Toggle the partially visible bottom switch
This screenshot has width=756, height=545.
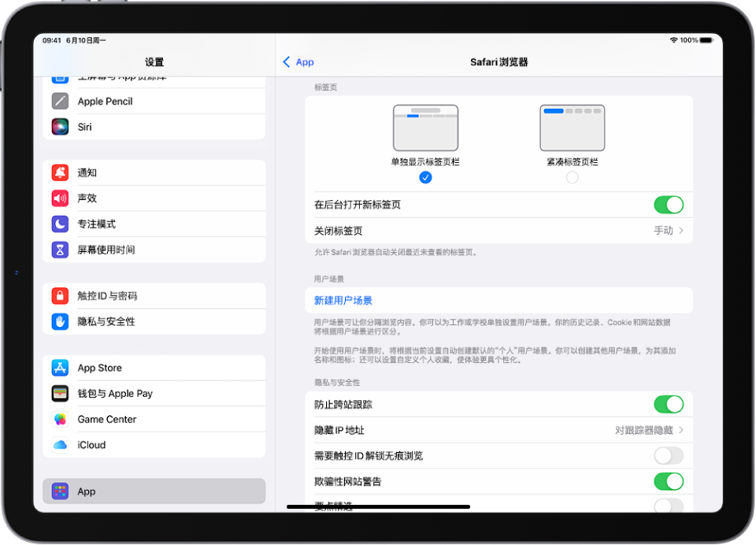click(x=669, y=506)
